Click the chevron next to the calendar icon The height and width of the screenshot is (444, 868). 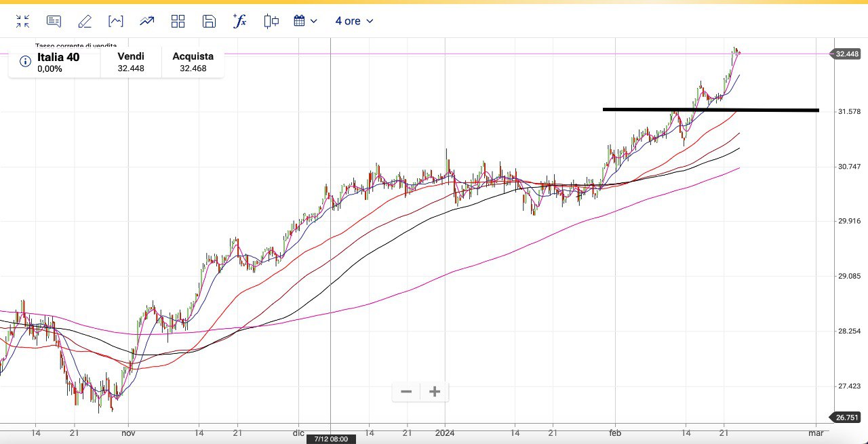coord(313,22)
